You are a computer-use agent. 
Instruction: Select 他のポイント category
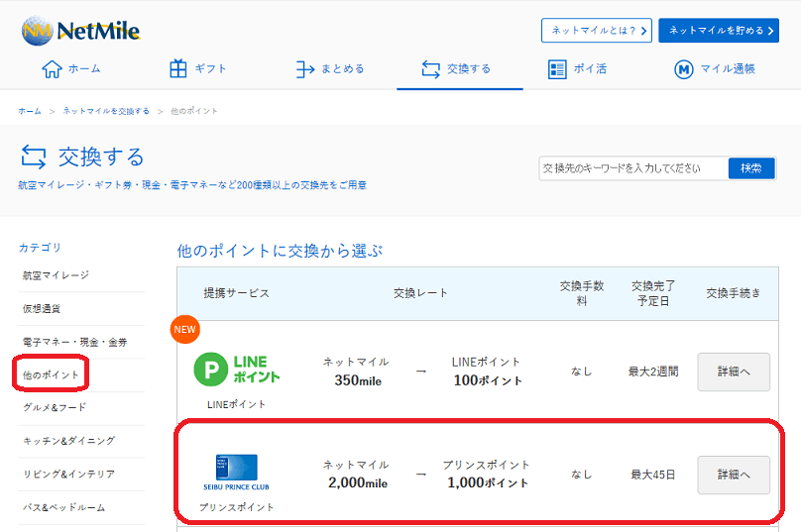51,374
